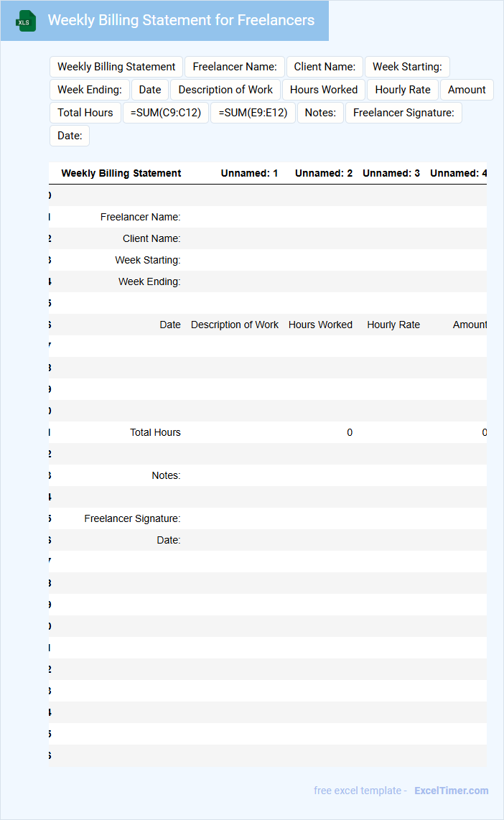Select the 'Week Starting:' table cell
Image resolution: width=504 pixels, height=820 pixels.
pos(147,260)
